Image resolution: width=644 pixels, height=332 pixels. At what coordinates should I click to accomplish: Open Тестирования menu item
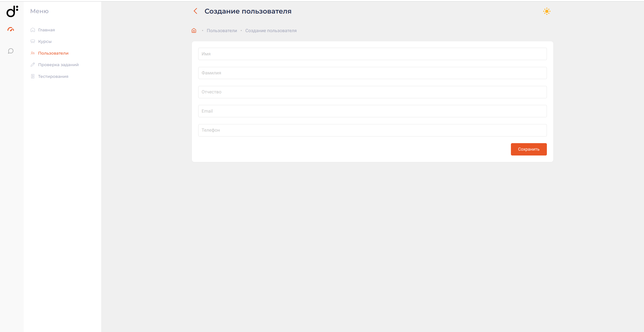click(53, 76)
